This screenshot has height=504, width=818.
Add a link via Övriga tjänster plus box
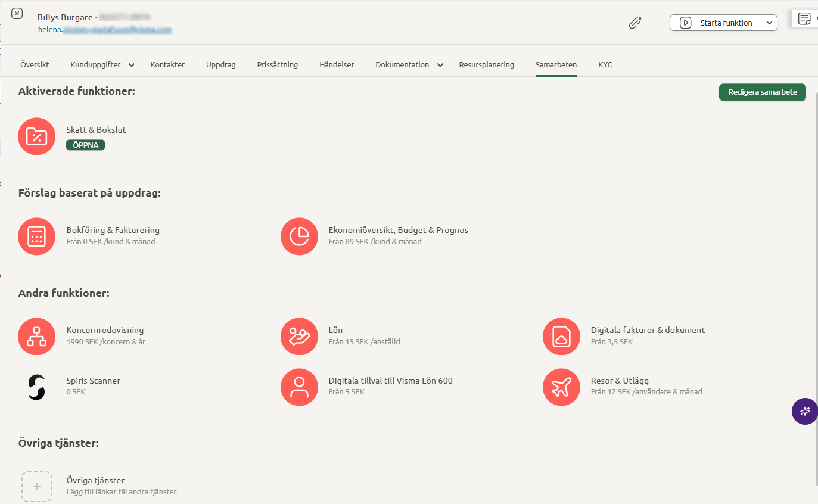click(37, 486)
